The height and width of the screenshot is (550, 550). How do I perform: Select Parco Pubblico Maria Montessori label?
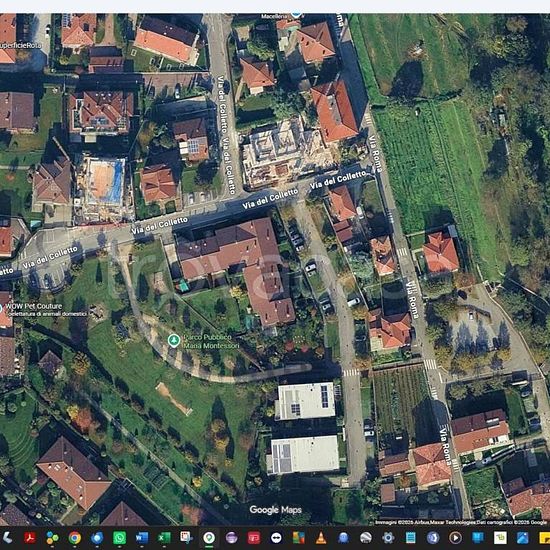pyautogui.click(x=211, y=341)
